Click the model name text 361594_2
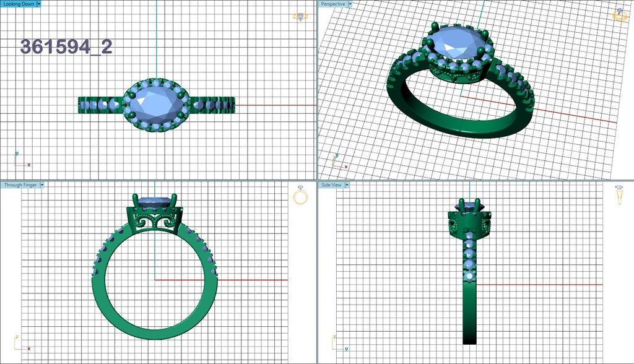634x364 pixels. click(66, 47)
